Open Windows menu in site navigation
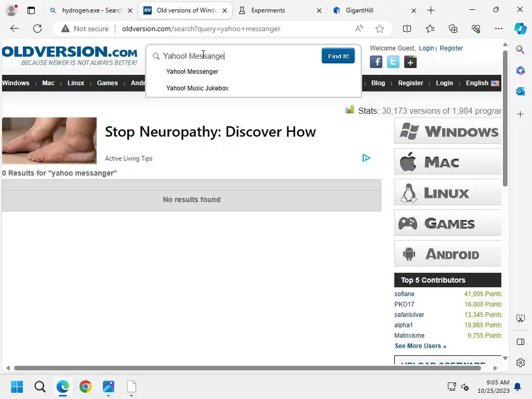532x399 pixels. tap(16, 83)
